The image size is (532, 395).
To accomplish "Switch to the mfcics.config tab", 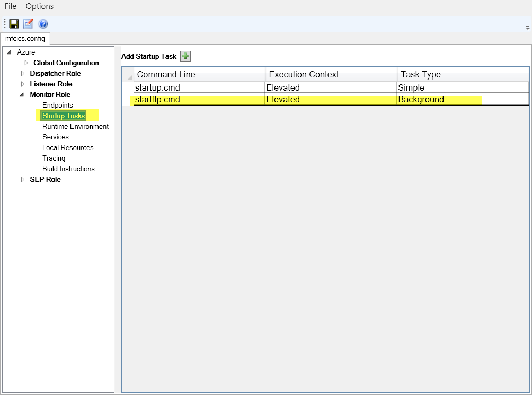I will click(x=25, y=39).
